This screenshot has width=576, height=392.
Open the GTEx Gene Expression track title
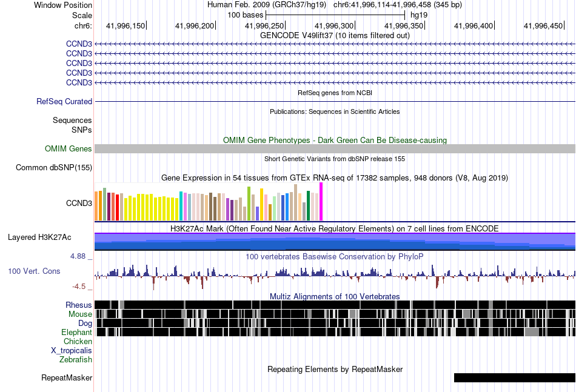335,178
